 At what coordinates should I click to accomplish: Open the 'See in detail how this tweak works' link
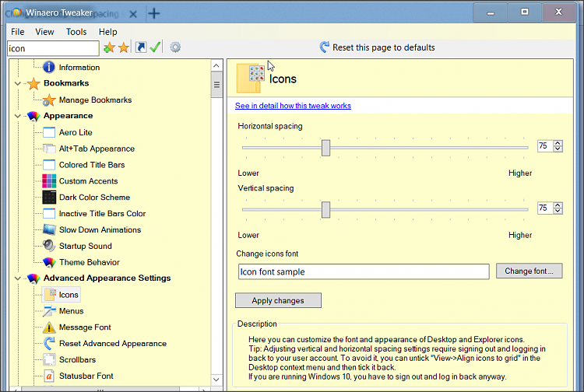293,106
